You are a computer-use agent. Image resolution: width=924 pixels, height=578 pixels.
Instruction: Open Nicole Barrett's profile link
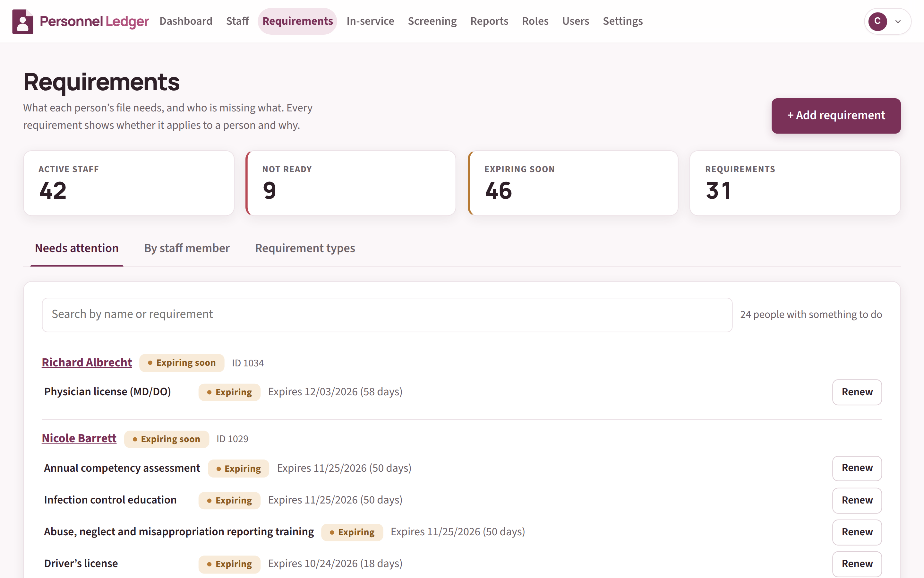point(79,438)
